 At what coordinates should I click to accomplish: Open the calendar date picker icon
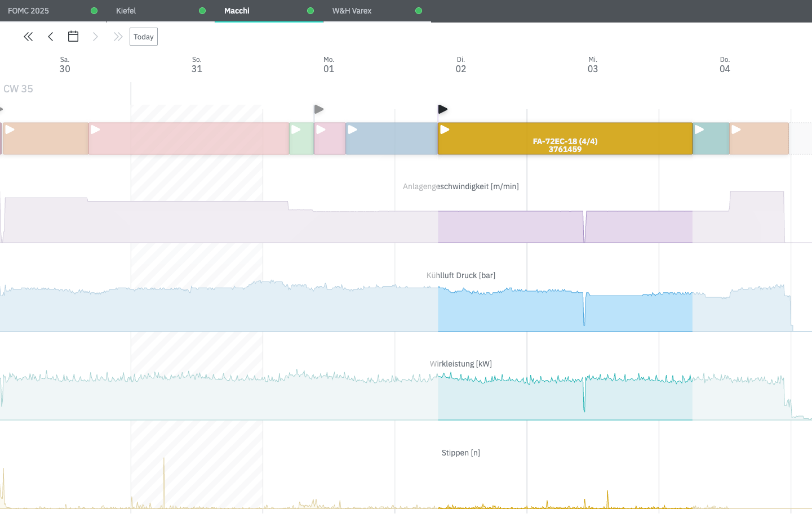[x=73, y=37]
